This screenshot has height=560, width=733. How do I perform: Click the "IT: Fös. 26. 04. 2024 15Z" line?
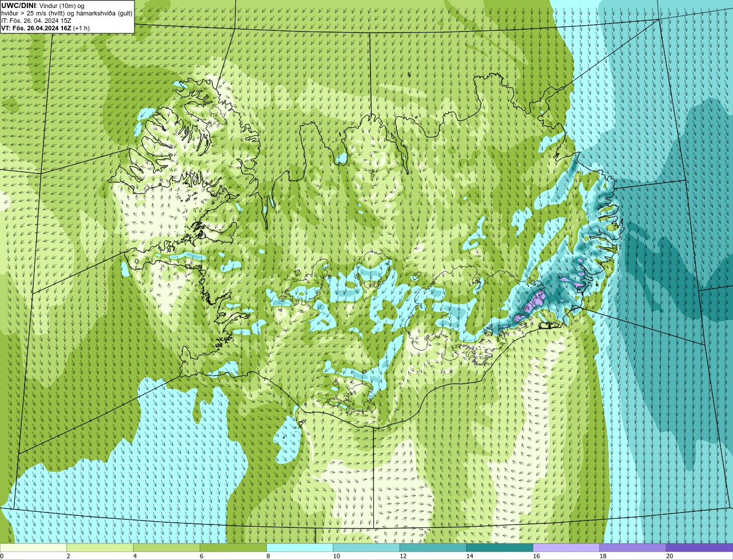tap(36, 21)
